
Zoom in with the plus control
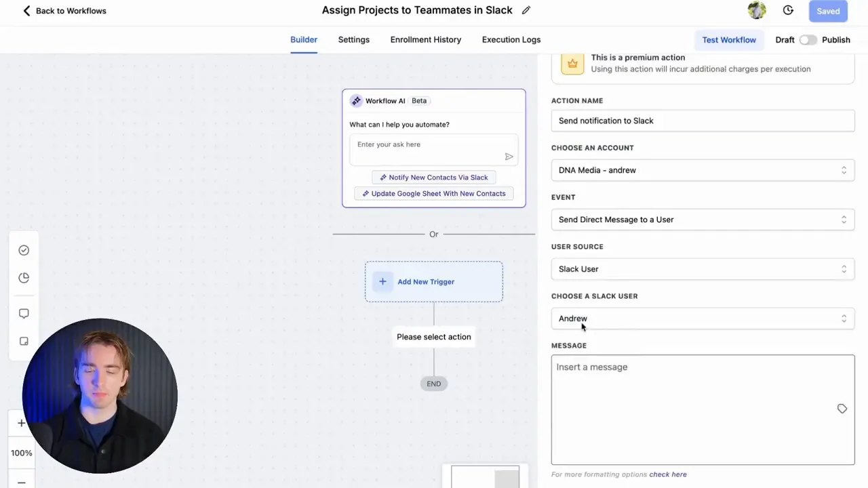(x=21, y=423)
